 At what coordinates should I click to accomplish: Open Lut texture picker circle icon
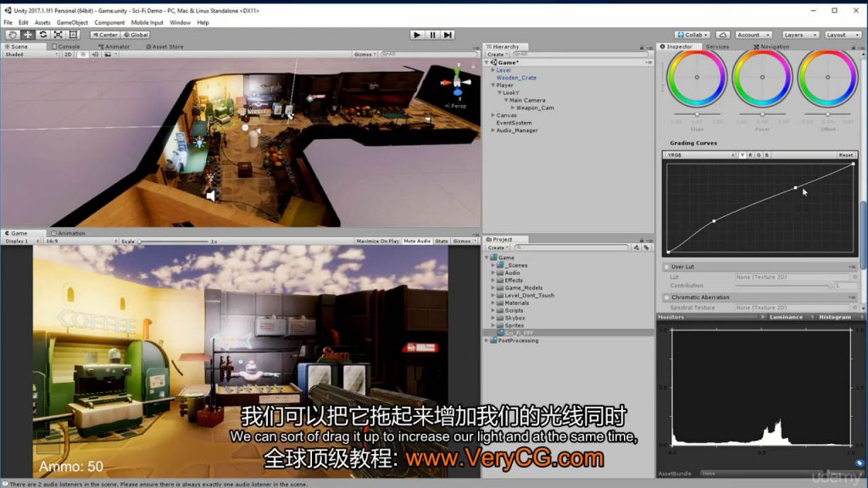pos(854,277)
